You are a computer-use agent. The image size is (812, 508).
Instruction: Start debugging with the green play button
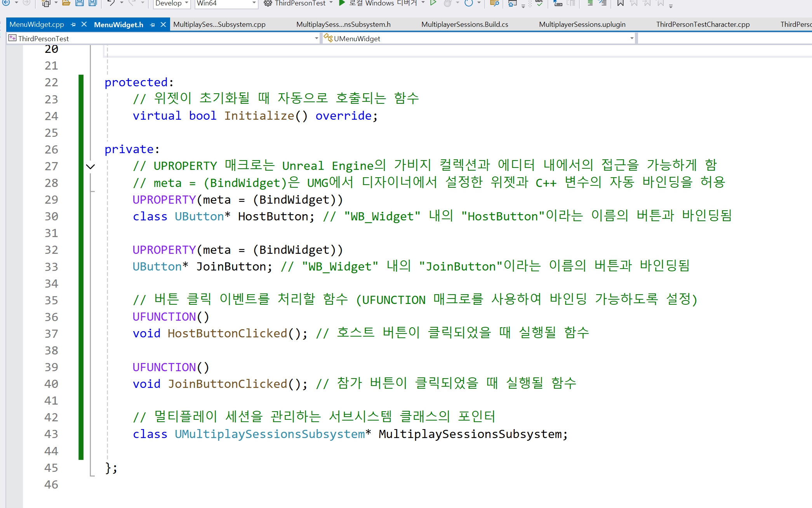coord(342,3)
